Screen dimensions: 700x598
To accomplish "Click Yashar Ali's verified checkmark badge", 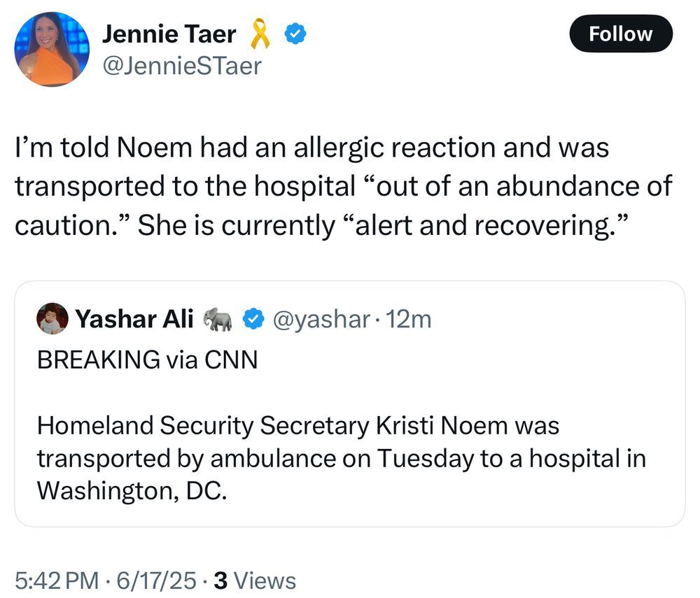I will (x=252, y=320).
